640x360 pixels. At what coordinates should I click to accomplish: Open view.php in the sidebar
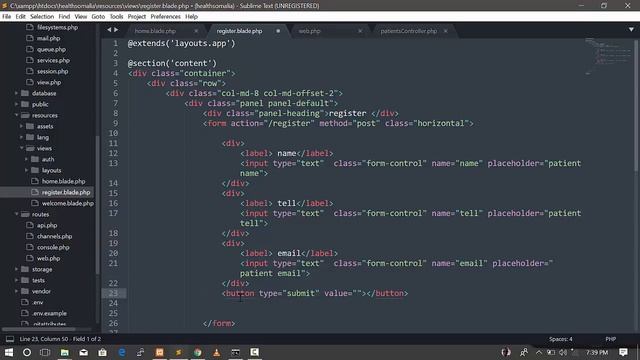coord(49,82)
